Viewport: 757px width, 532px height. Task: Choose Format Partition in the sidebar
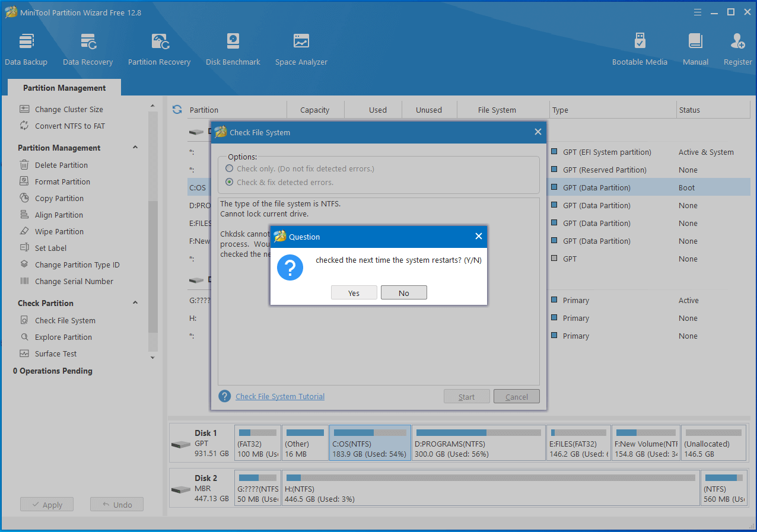[x=62, y=181]
